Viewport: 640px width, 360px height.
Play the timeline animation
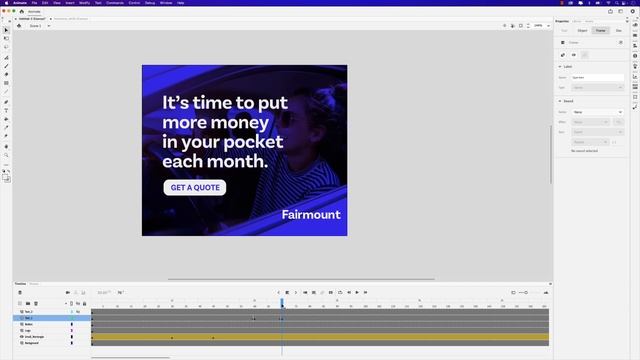coord(357,293)
